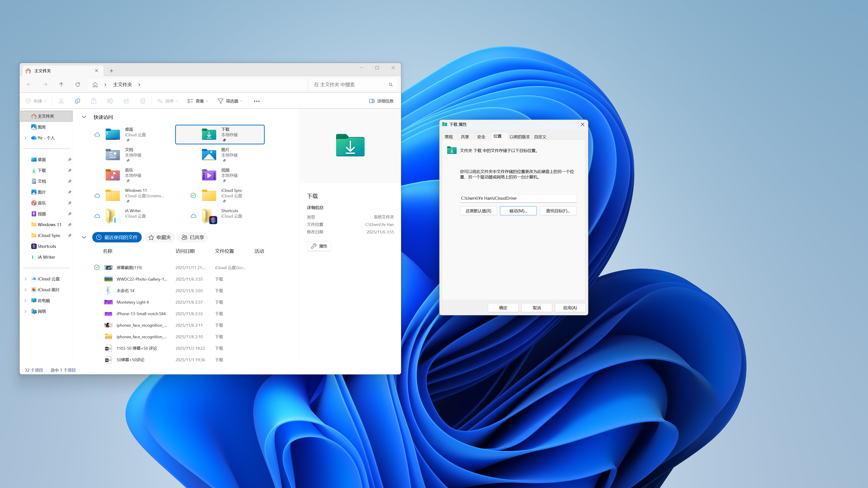The height and width of the screenshot is (488, 868).
Task: Open the Shortcuts folder in quick access
Action: [x=209, y=216]
